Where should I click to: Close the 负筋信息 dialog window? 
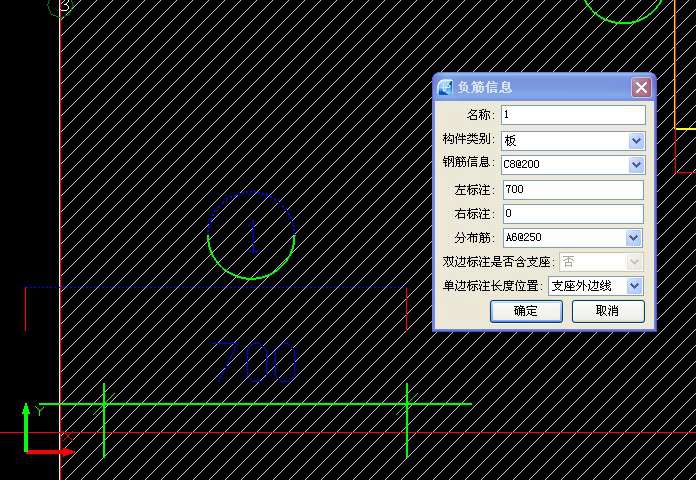click(641, 87)
